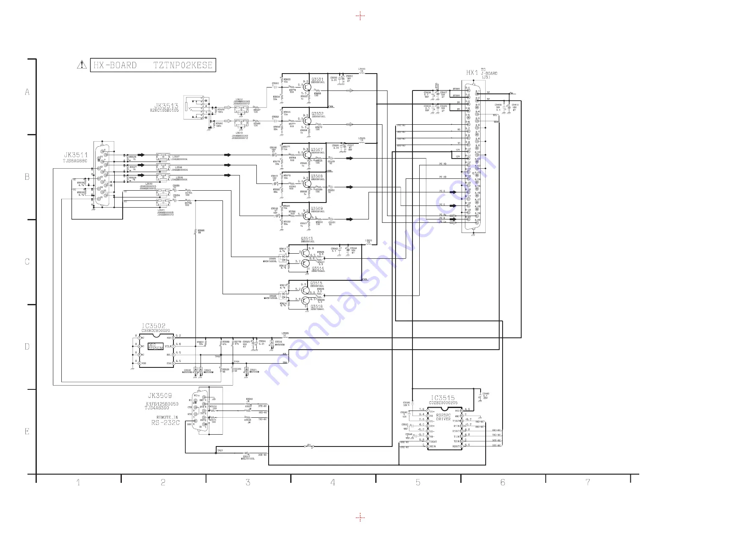Click the "C0ZBZ0000205" part number under IC3515
This screenshot has width=756, height=534.
[443, 403]
